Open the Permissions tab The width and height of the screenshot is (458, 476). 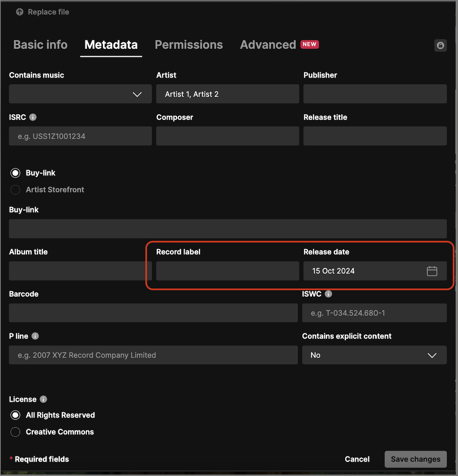pyautogui.click(x=189, y=45)
